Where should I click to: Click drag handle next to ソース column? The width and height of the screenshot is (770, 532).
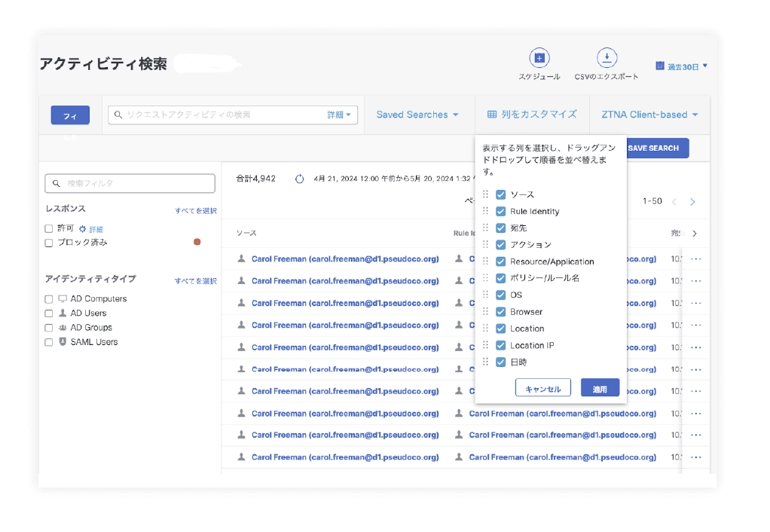coord(485,194)
